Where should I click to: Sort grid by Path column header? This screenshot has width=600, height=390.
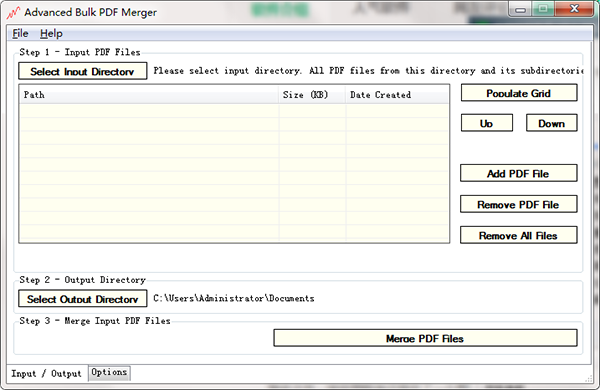(x=149, y=95)
